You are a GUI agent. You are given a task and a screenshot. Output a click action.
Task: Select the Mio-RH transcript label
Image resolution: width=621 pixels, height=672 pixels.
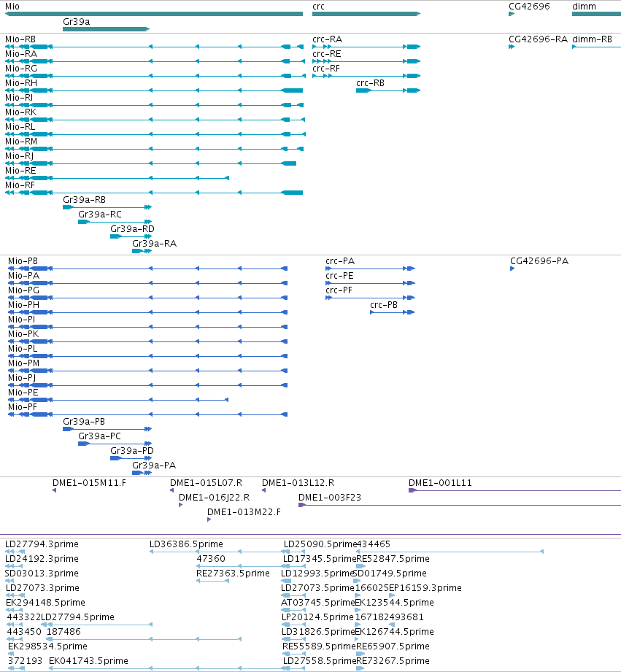[21, 83]
